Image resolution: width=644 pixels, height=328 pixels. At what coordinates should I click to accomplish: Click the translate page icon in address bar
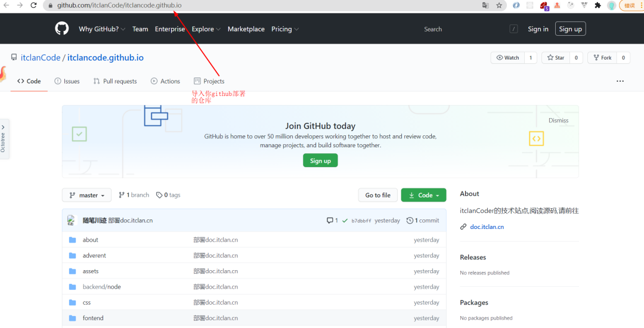[485, 5]
